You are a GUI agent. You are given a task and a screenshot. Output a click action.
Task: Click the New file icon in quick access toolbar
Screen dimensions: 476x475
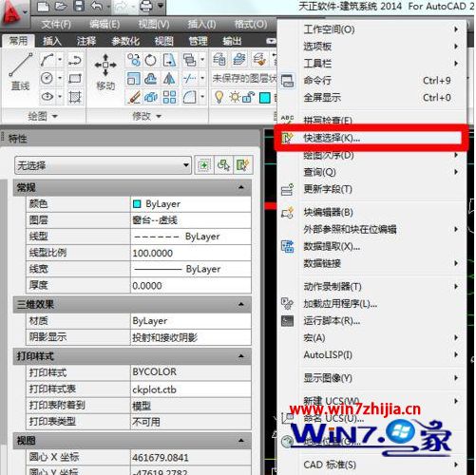[44, 6]
